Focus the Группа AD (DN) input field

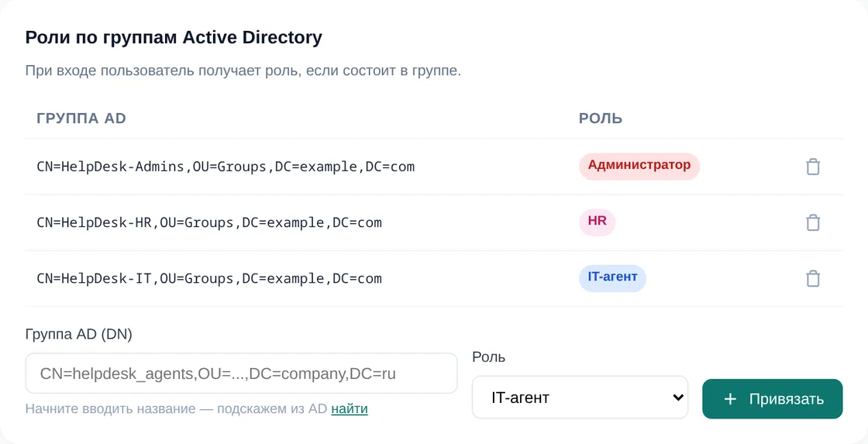[241, 373]
